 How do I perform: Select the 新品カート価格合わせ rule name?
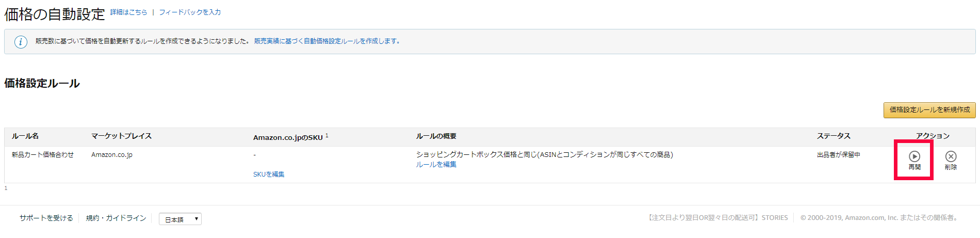43,155
